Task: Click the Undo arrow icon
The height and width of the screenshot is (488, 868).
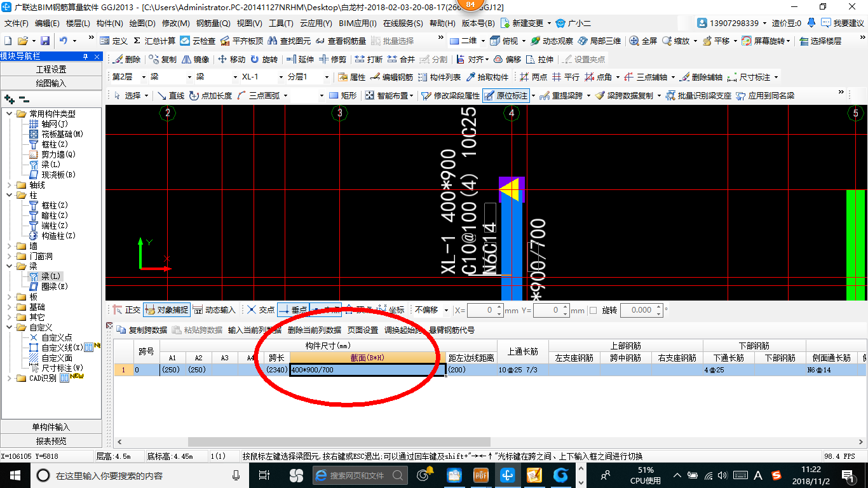Action: pos(64,41)
